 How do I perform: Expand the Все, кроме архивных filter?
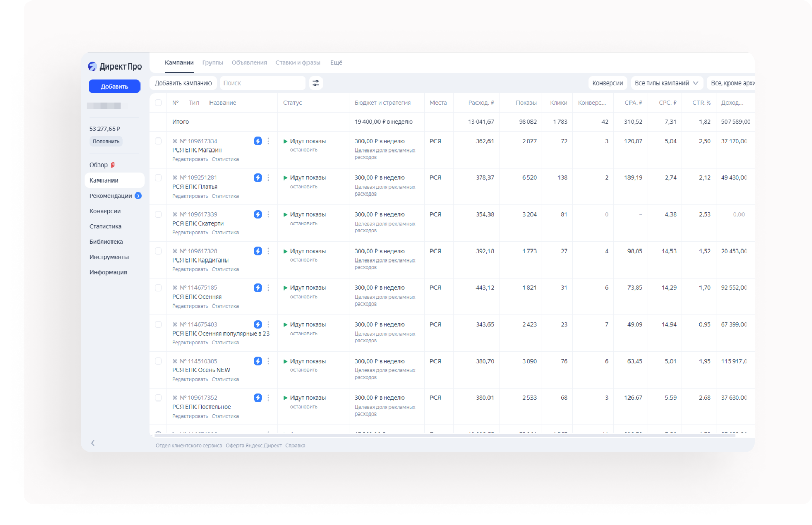pos(732,83)
